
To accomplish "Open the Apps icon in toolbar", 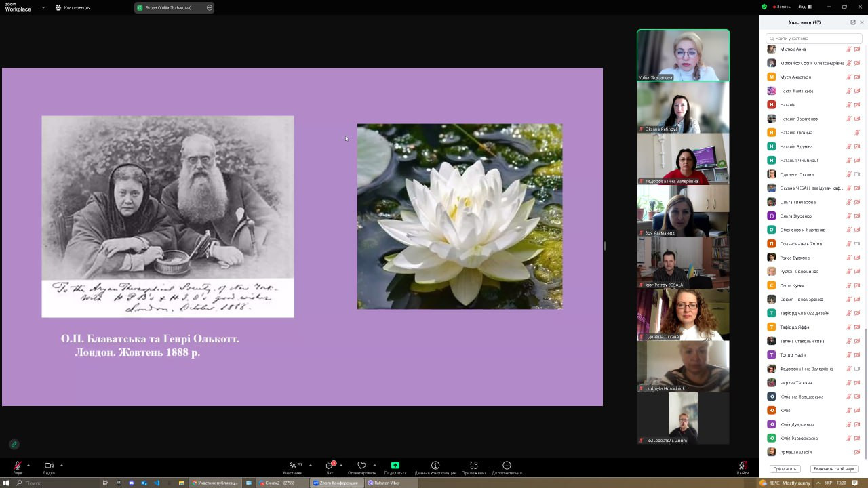I will [474, 466].
